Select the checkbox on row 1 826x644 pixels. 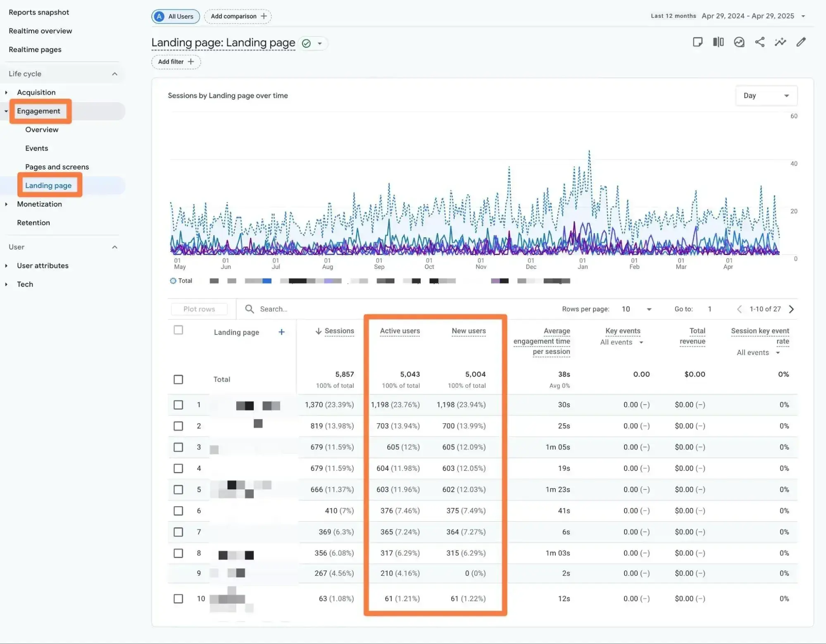point(179,405)
